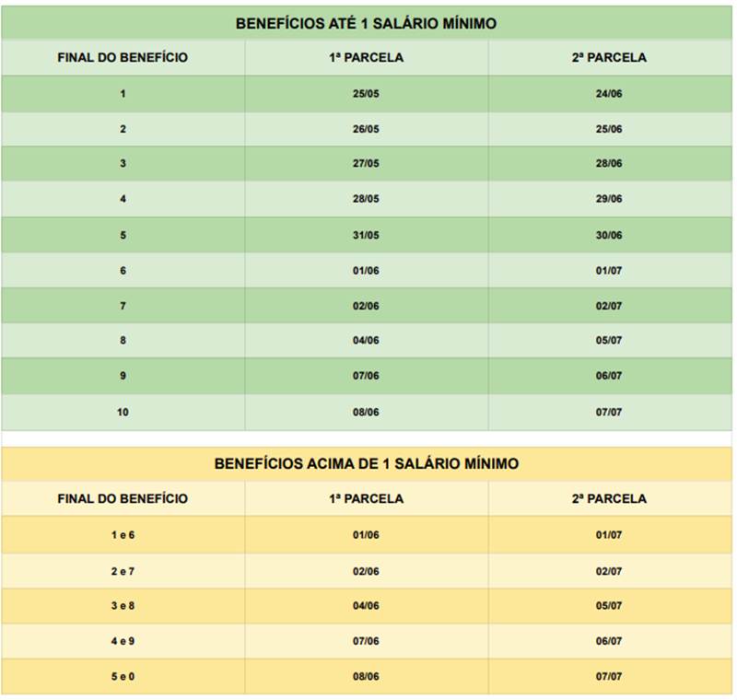Select the "1ª PARCELA" header in green table
This screenshot has width=737, height=700.
366,57
